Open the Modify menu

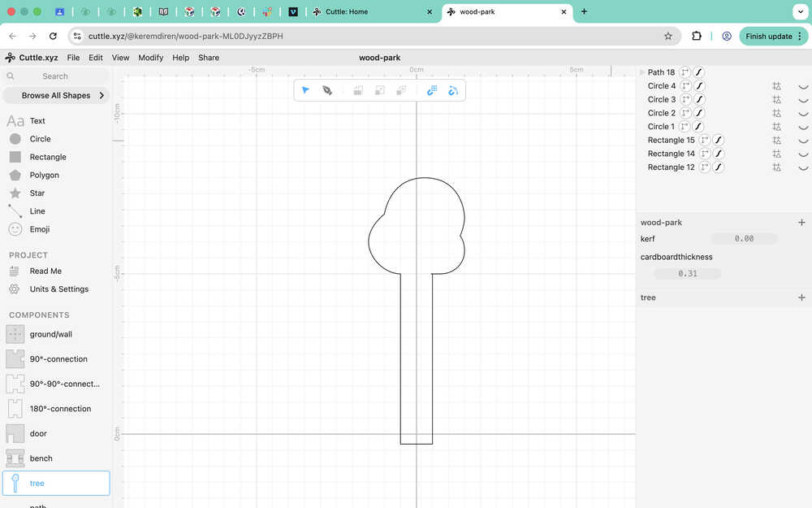pos(150,58)
